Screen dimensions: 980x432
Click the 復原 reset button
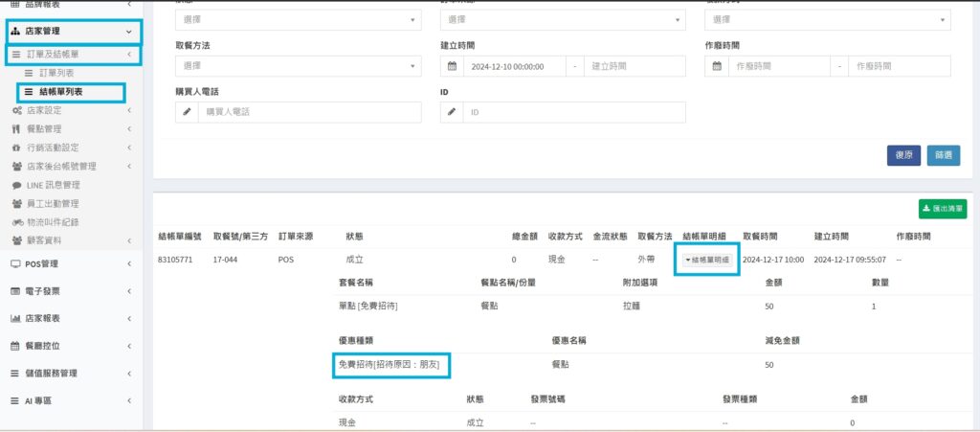point(903,155)
